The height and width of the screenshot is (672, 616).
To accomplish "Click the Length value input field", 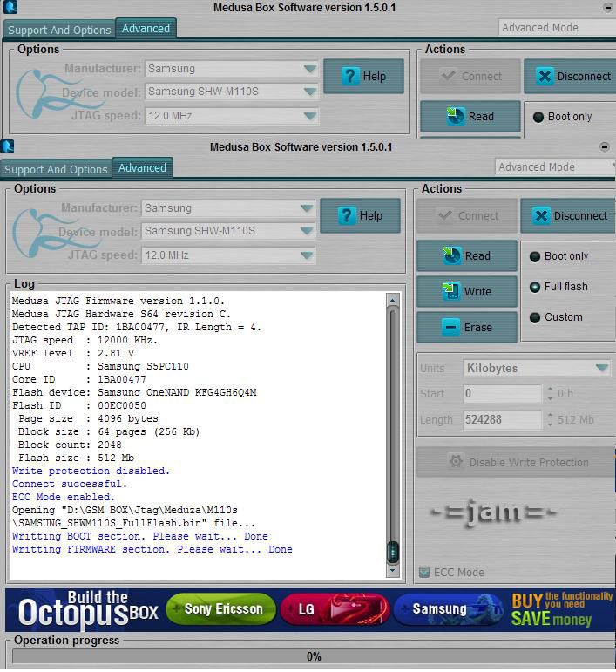I will click(x=503, y=419).
